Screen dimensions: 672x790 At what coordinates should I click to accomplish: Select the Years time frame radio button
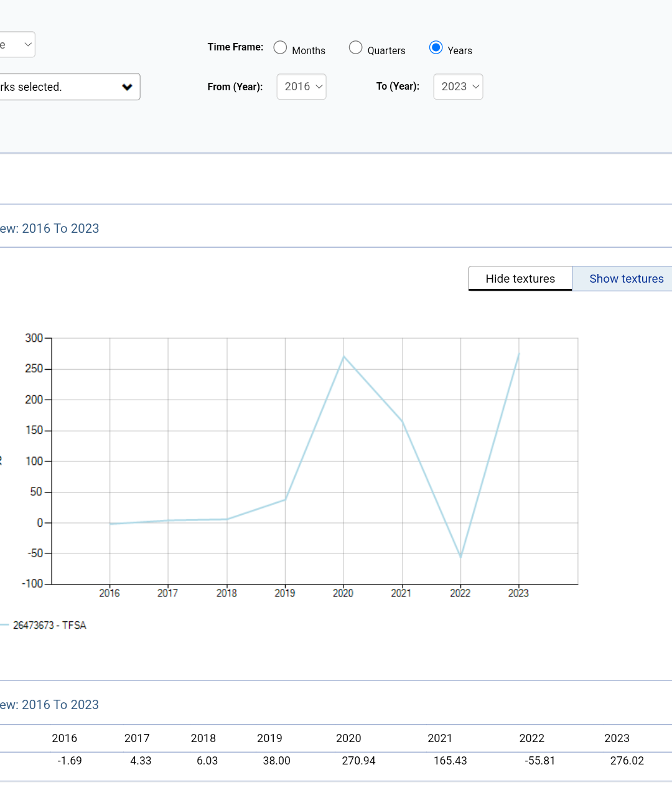coord(436,48)
